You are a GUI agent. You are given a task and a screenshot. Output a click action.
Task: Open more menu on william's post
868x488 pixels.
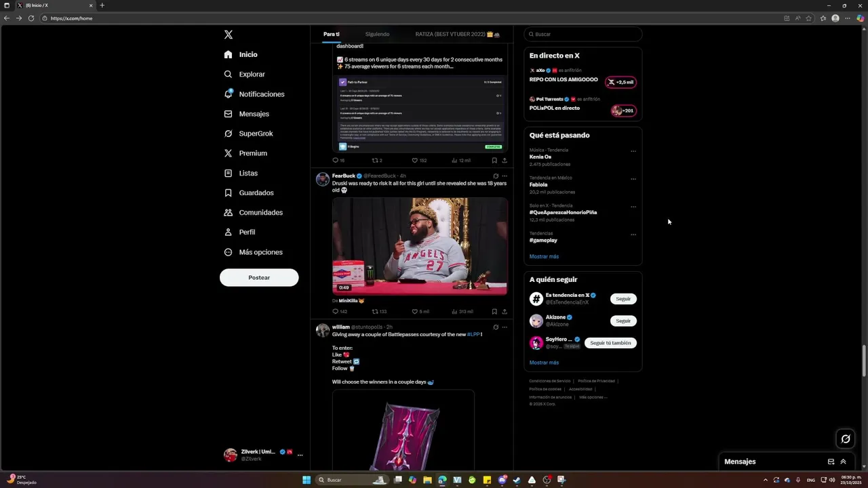pyautogui.click(x=505, y=327)
